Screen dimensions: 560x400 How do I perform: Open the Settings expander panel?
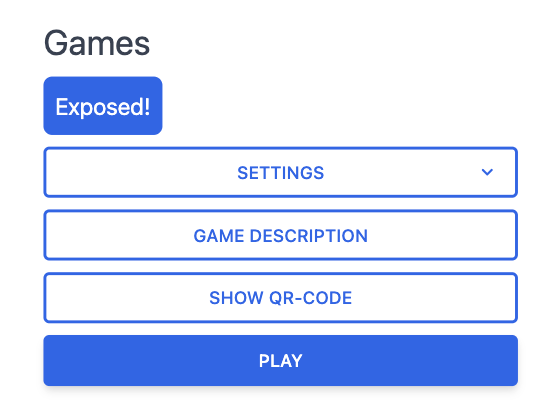pyautogui.click(x=280, y=172)
